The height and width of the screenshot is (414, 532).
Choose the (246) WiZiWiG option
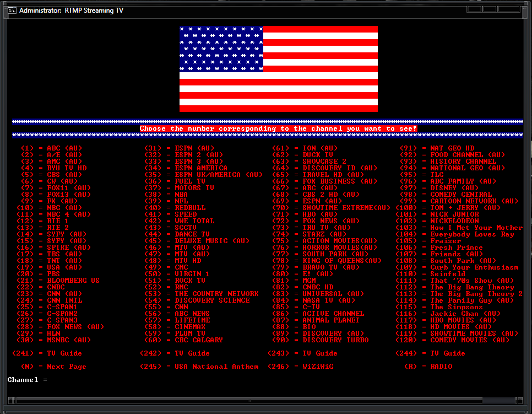pos(301,367)
